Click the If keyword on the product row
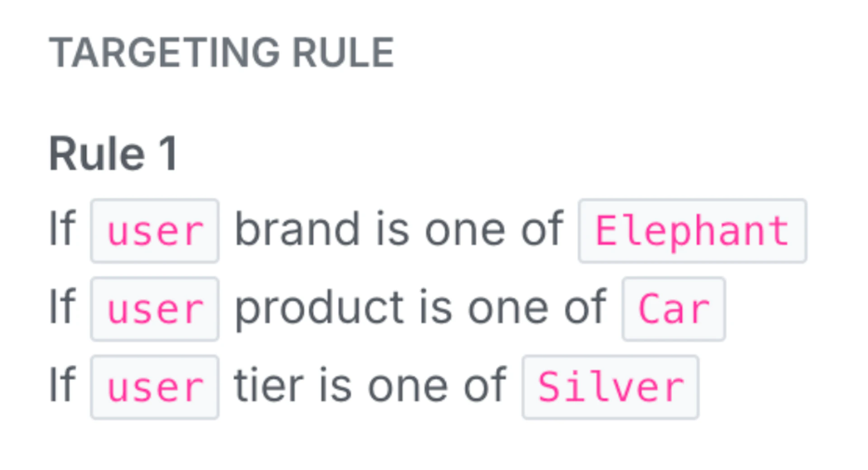The height and width of the screenshot is (470, 868). 62,306
